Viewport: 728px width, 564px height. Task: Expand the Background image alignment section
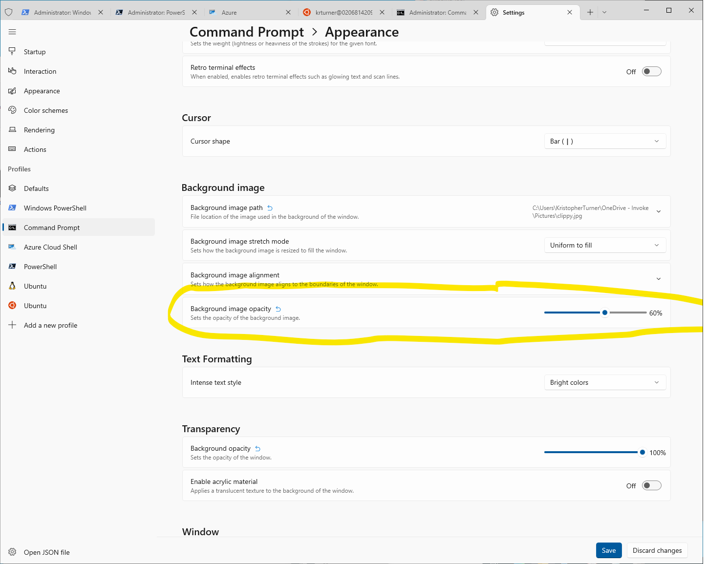(x=658, y=279)
